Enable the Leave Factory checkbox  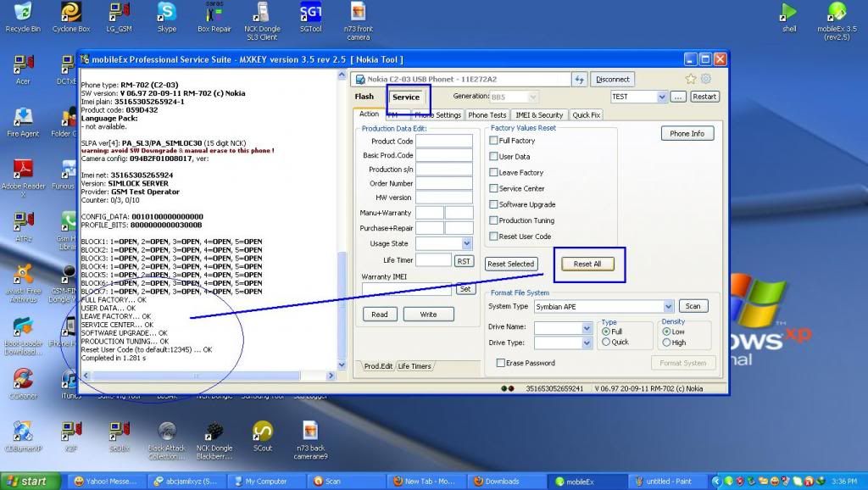coord(493,172)
